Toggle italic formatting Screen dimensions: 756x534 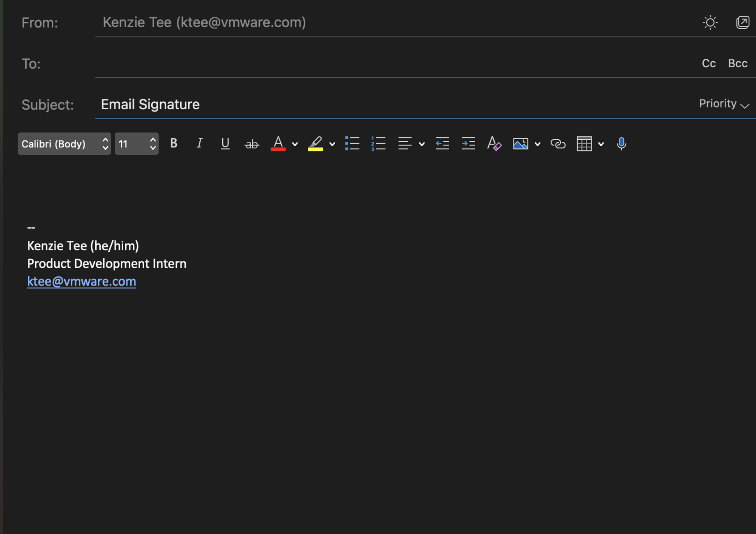pos(199,144)
